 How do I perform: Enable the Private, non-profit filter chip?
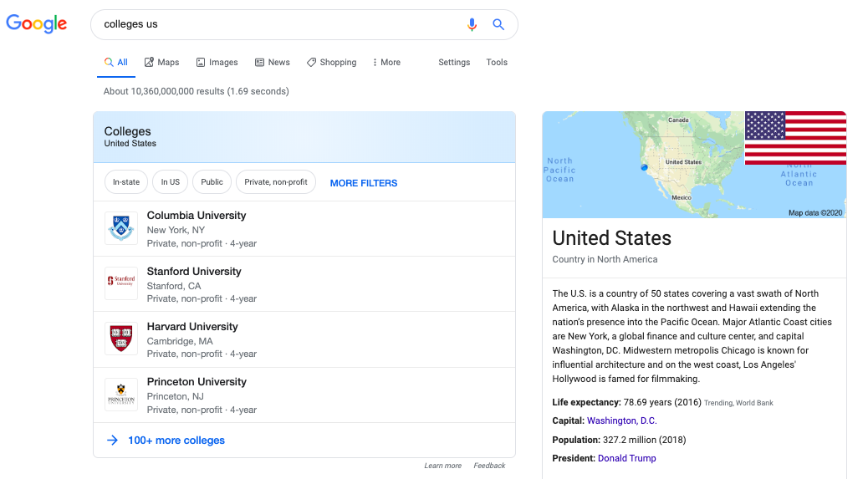[x=276, y=182]
